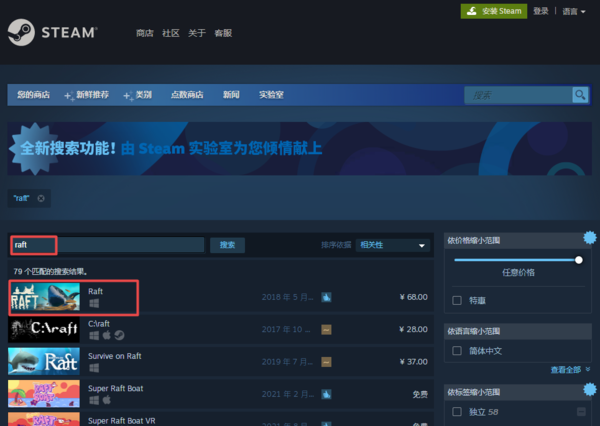The height and width of the screenshot is (426, 600).
Task: Open 客服 support in top navigation
Action: tap(223, 33)
